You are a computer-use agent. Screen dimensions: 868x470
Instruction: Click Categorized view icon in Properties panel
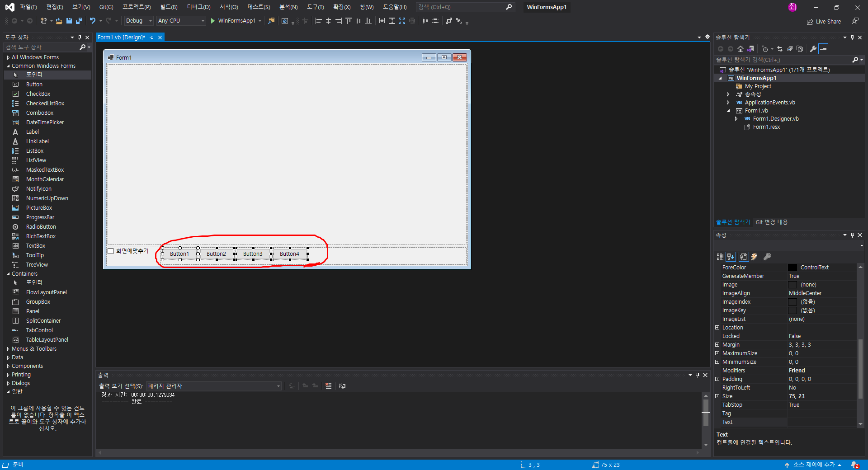point(720,257)
